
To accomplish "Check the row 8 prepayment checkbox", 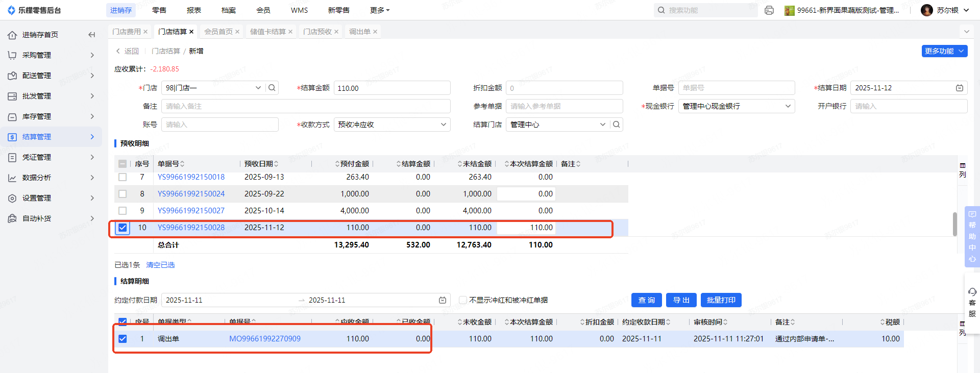I will pyautogui.click(x=122, y=194).
